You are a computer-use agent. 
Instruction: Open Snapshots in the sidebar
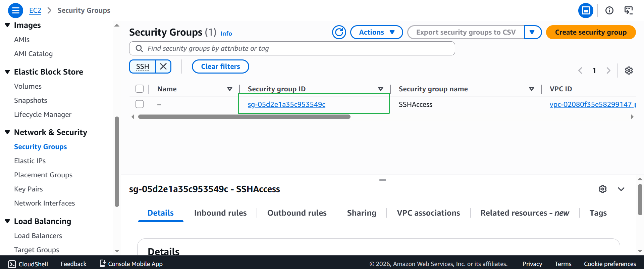(31, 100)
